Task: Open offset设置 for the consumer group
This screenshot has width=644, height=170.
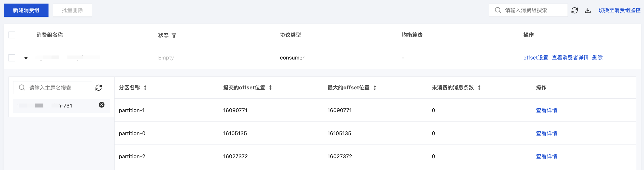Action: pyautogui.click(x=535, y=58)
